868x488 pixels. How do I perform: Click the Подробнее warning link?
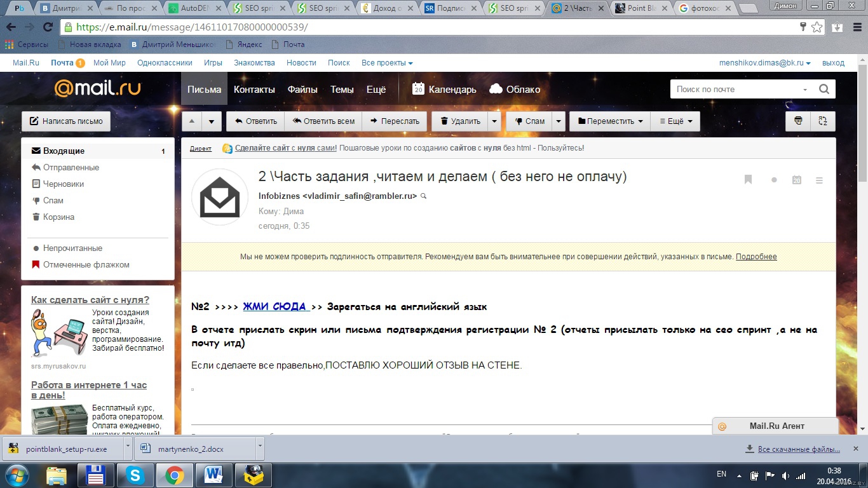756,257
